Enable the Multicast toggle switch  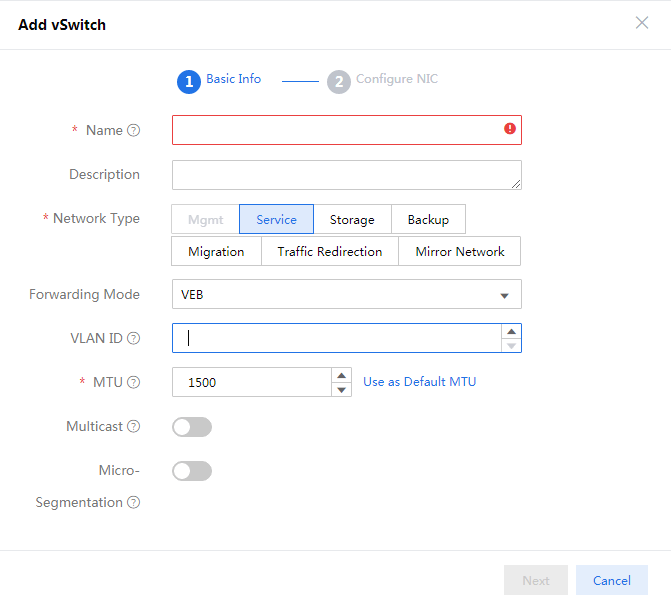click(192, 427)
